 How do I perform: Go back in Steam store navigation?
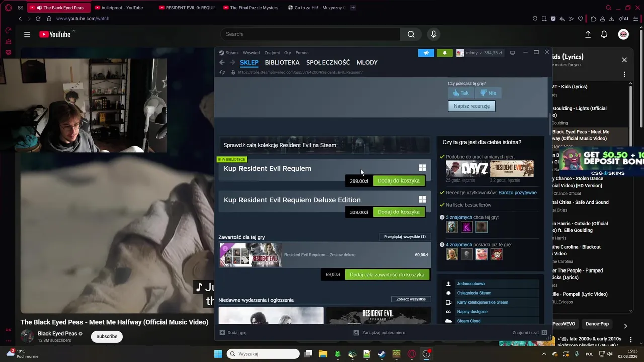222,62
